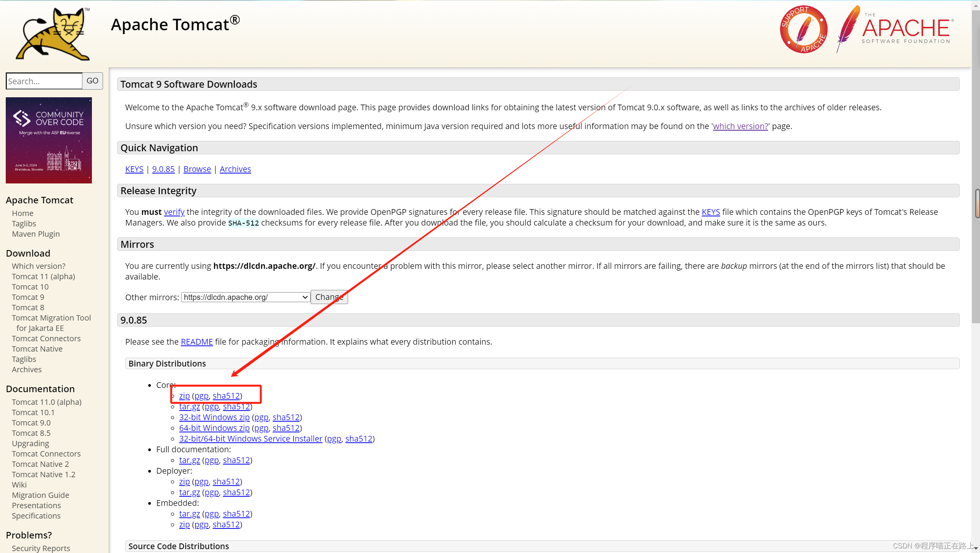Jump to 9.0.85 in Quick Navigation
This screenshot has height=553, width=980.
163,169
